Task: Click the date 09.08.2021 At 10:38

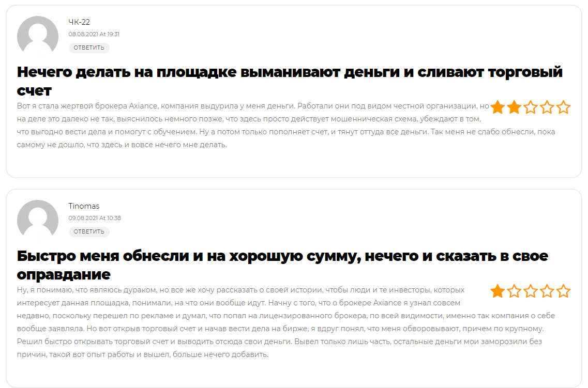Action: pyautogui.click(x=95, y=218)
